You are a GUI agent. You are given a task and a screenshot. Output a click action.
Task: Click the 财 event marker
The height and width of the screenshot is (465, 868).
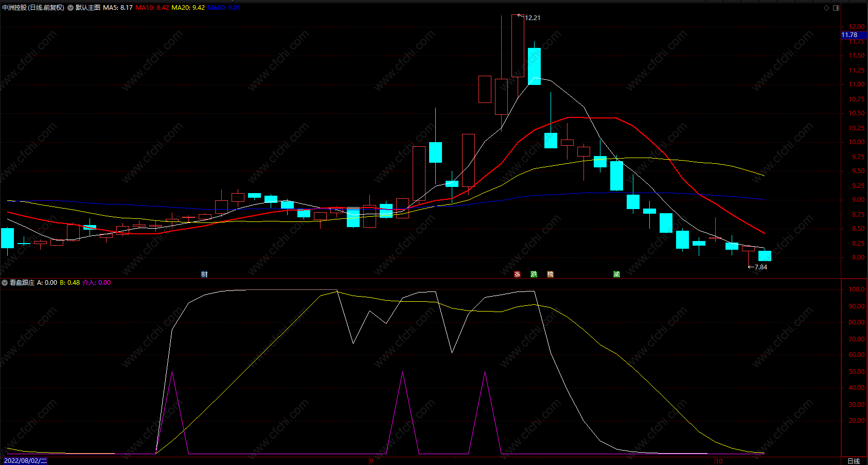point(204,274)
